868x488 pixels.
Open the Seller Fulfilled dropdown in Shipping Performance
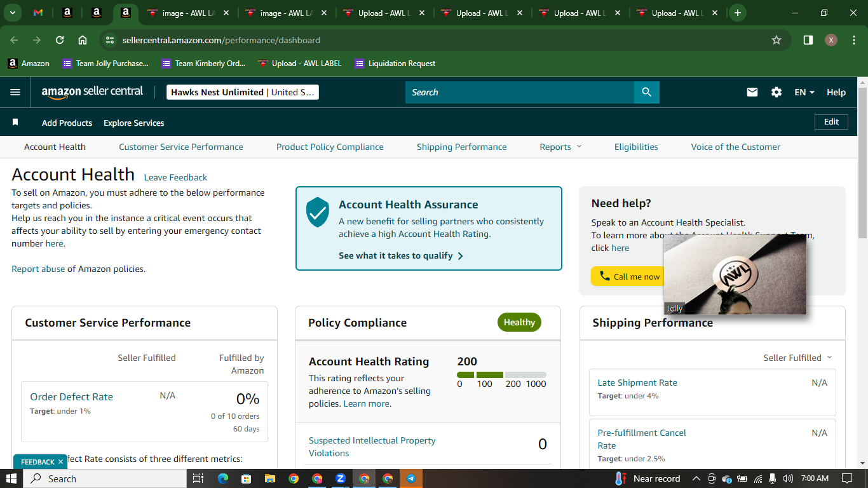797,358
